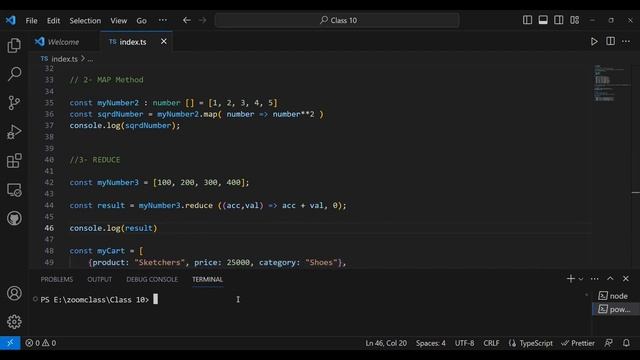The height and width of the screenshot is (360, 640).
Task: Open notifications bell icon
Action: tap(626, 343)
